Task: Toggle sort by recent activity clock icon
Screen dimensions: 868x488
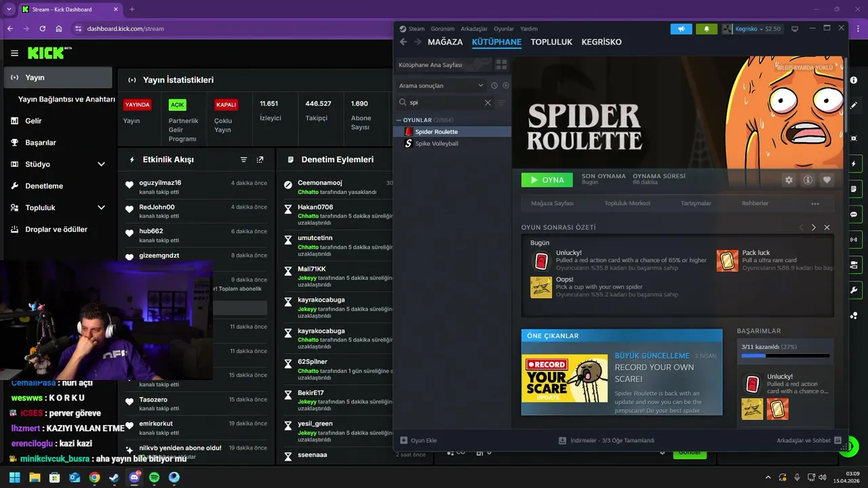Action: [x=494, y=85]
